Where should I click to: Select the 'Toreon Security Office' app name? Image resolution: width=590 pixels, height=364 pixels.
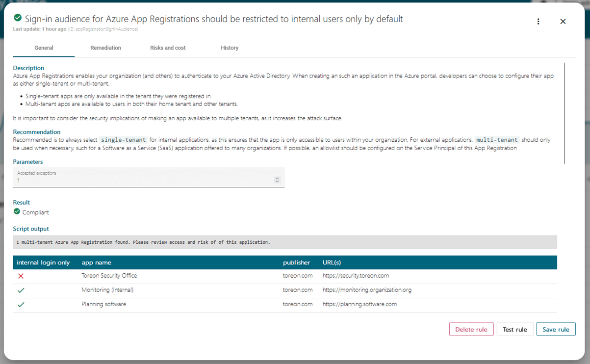109,276
